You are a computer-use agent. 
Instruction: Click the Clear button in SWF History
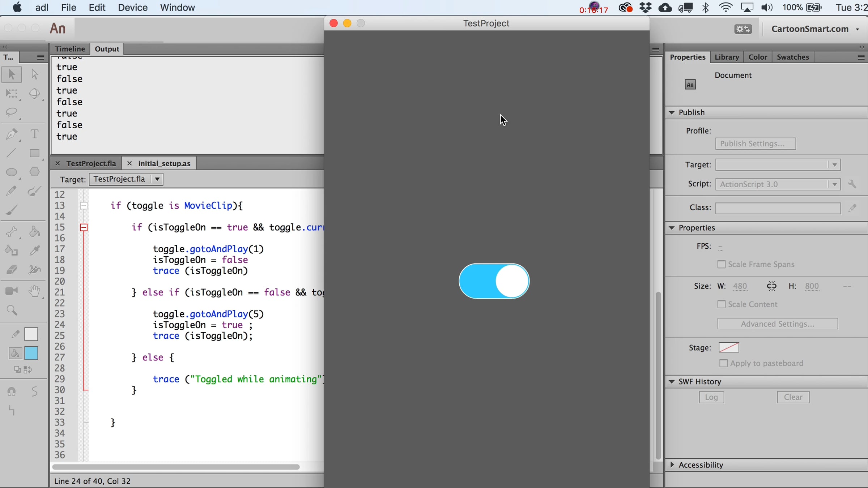[793, 397]
